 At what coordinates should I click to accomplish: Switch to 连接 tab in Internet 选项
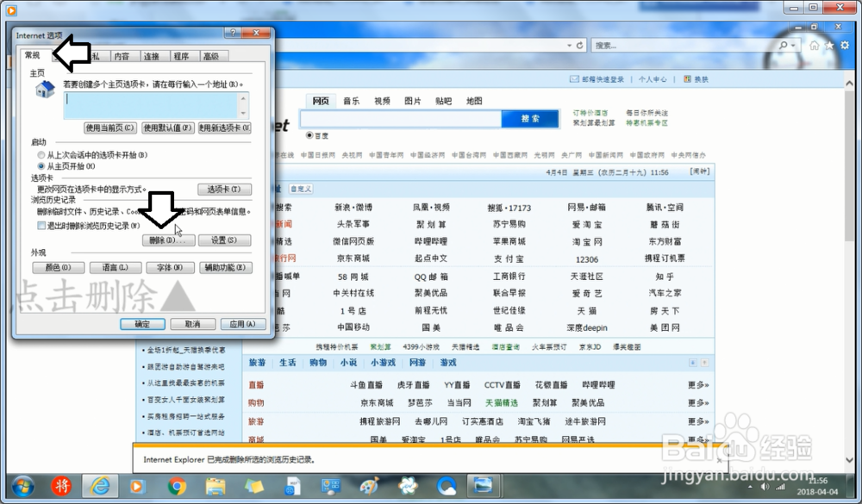point(152,56)
